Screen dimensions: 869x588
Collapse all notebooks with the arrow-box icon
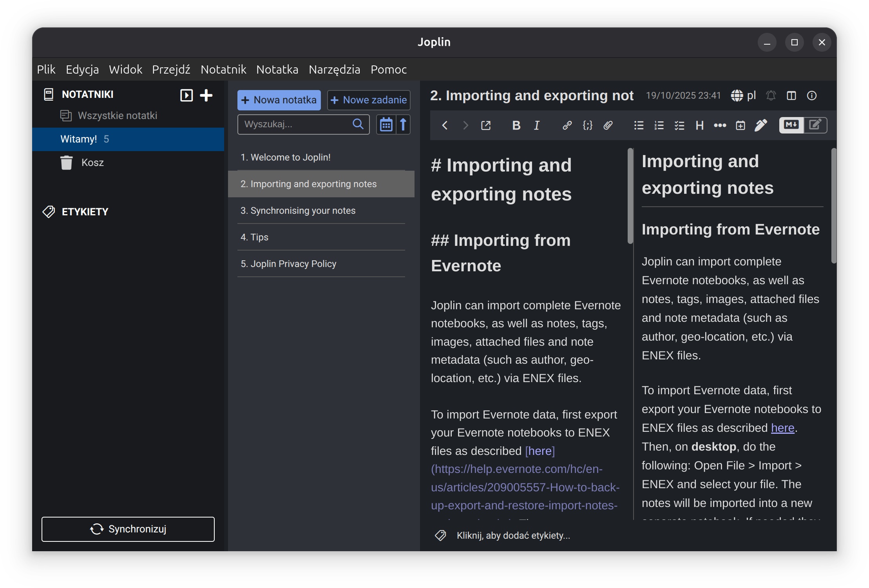tap(186, 95)
